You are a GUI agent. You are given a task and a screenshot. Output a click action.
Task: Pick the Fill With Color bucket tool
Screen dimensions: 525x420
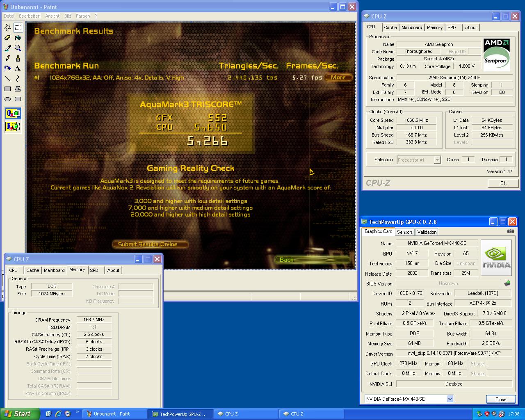click(18, 38)
